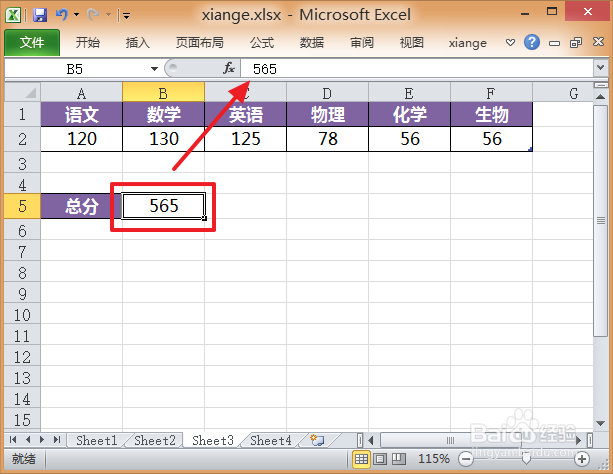
Task: Open the 公式 ribbon tab
Action: (262, 42)
